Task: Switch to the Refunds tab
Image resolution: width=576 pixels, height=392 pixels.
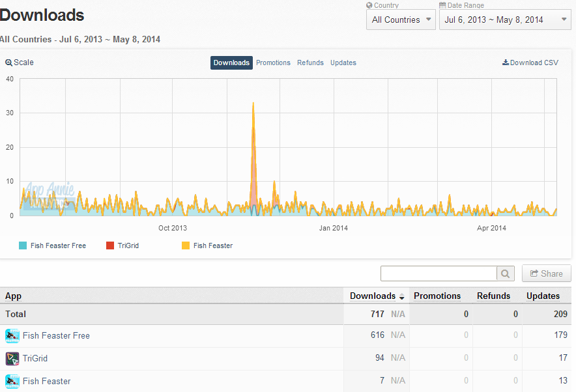Action: pos(310,63)
